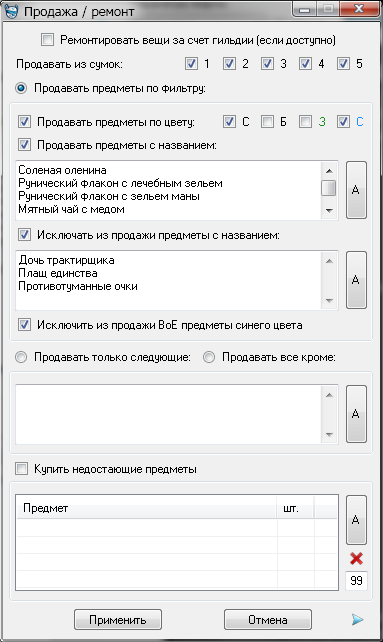The image size is (383, 642).
Task: Click the Применить button
Action: pyautogui.click(x=118, y=619)
